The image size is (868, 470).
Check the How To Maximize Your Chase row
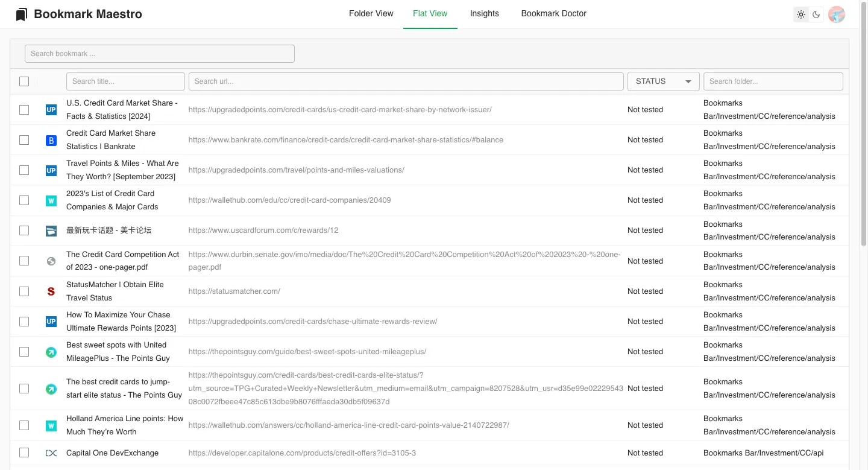point(24,322)
